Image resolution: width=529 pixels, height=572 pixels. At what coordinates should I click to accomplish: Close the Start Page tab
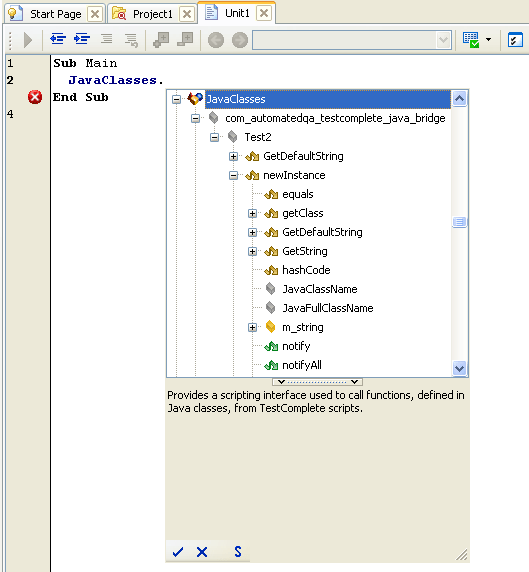coord(95,14)
